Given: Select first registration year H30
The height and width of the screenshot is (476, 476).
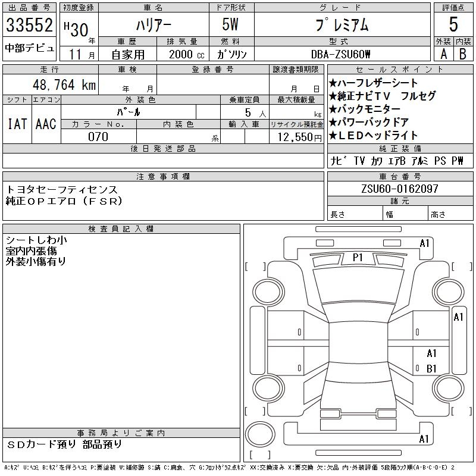Looking at the screenshot, I should [76, 29].
